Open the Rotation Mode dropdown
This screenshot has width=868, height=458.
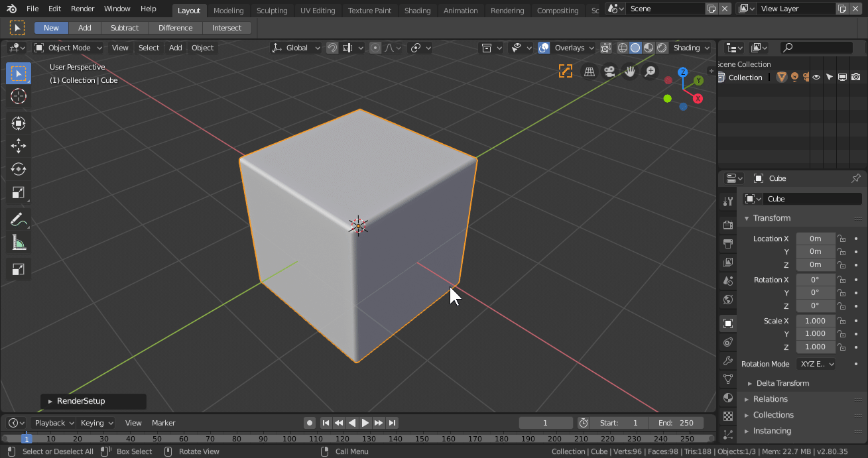click(x=816, y=364)
